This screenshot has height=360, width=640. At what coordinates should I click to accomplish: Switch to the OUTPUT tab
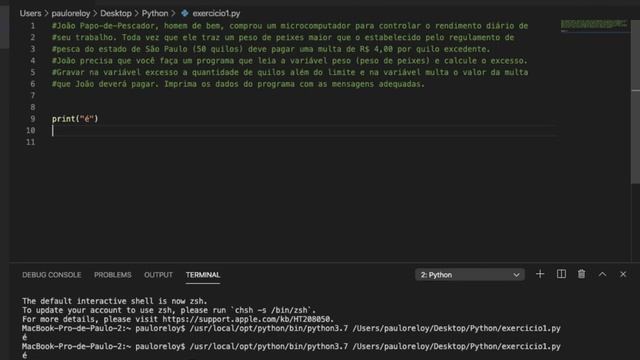(x=158, y=275)
